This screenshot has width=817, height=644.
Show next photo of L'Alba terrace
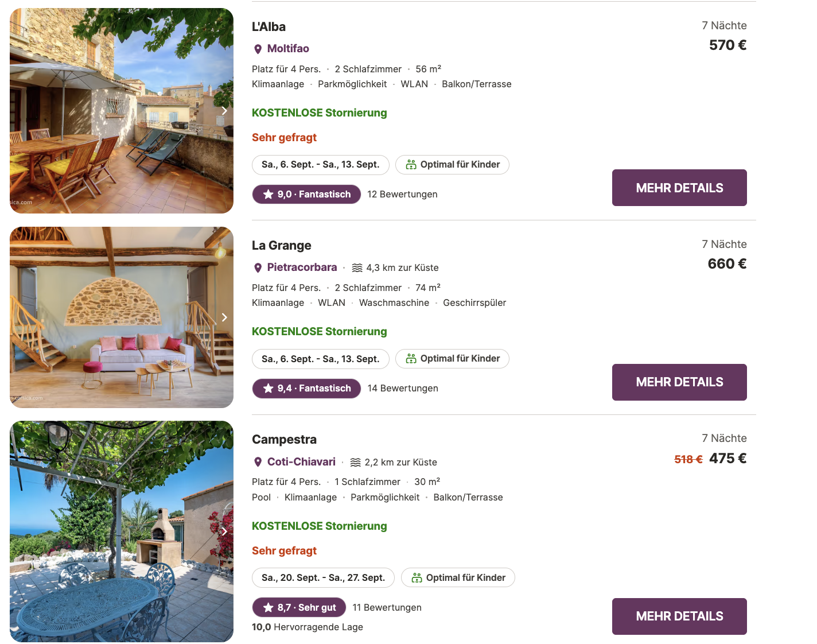224,111
